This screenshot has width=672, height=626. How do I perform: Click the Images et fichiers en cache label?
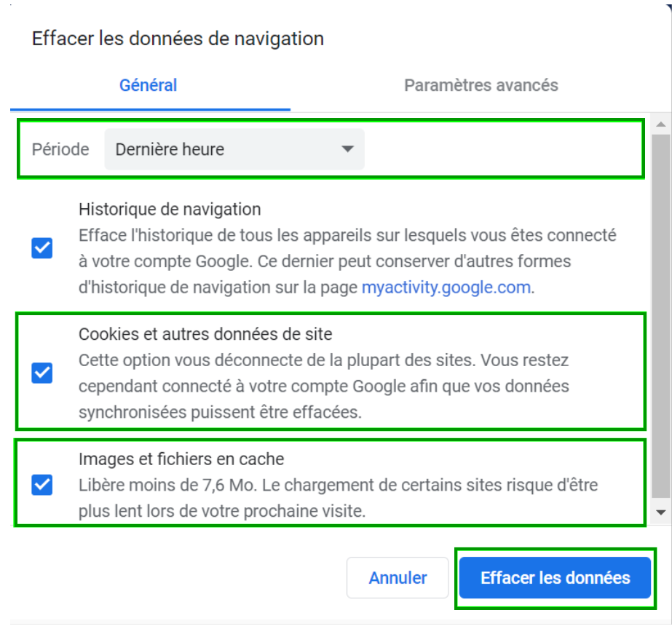click(181, 459)
